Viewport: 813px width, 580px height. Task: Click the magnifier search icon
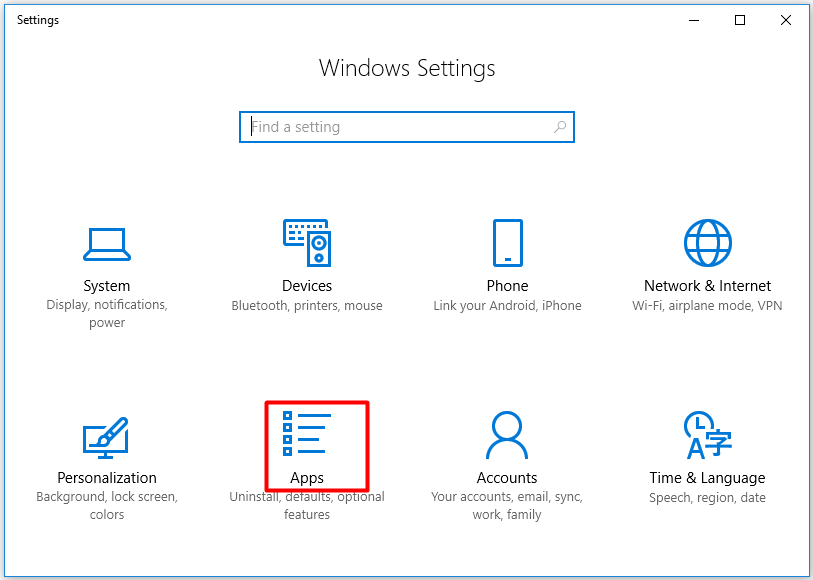tap(560, 126)
